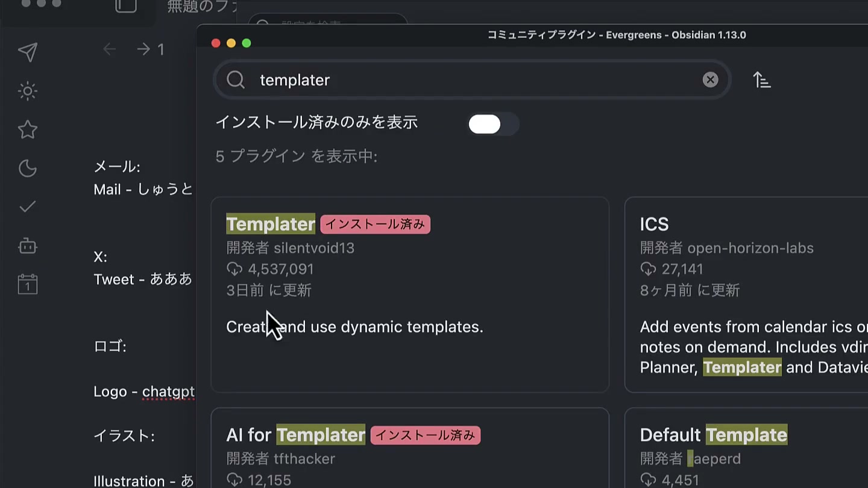Viewport: 868px width, 488px height.
Task: Open the Templater plugin title
Action: [x=271, y=224]
